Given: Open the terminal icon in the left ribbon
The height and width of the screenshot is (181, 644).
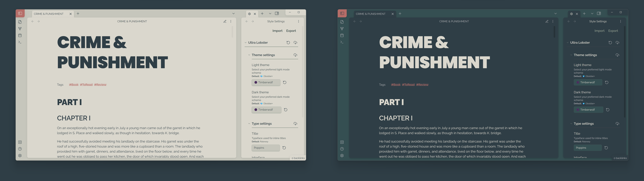Looking at the screenshot, I should point(20,42).
